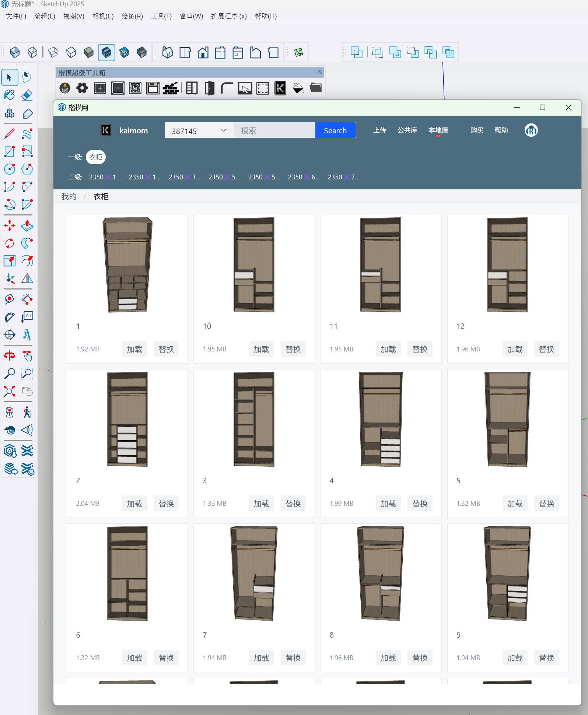Click the blue Search button
This screenshot has width=588, height=715.
coord(335,130)
